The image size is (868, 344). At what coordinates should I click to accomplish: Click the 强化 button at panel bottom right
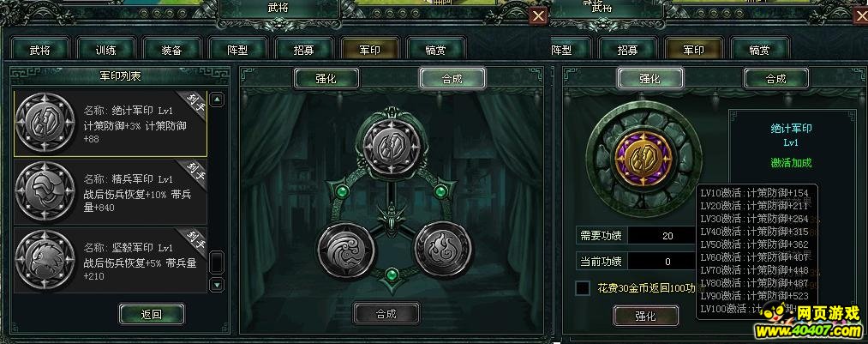(645, 316)
